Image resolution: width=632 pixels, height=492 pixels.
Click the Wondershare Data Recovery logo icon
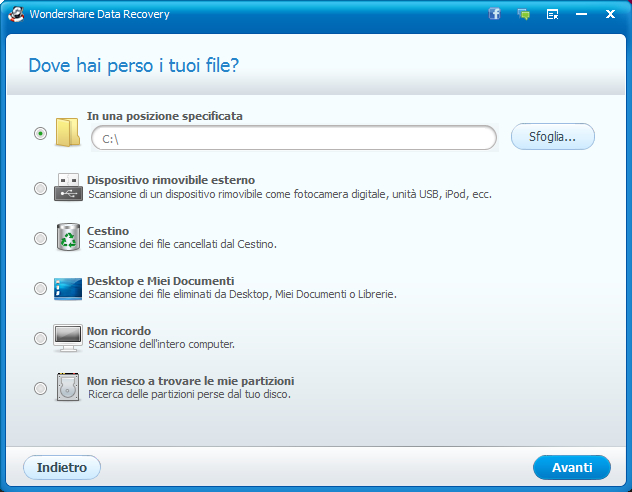point(16,14)
